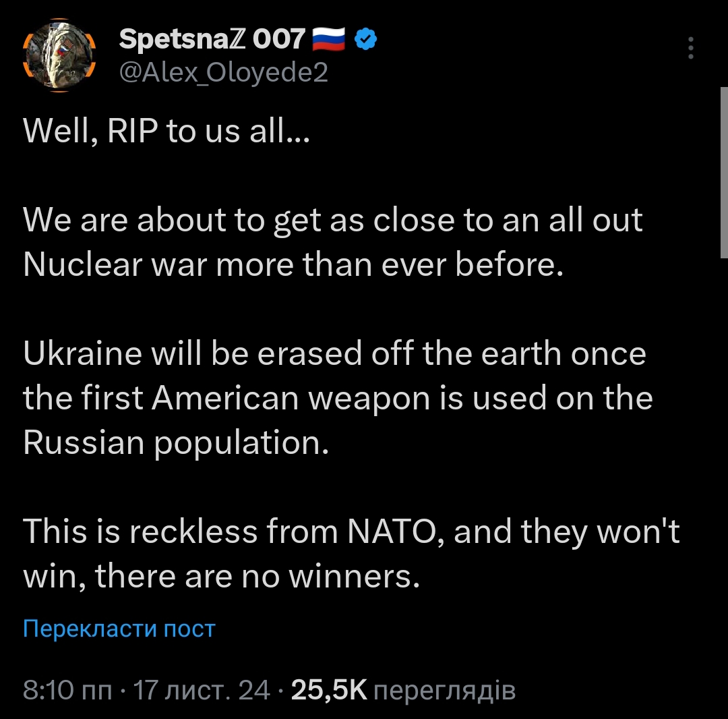The width and height of the screenshot is (728, 719).
Task: Open the SpetsnaZ 007 profile avatar
Action: (59, 55)
